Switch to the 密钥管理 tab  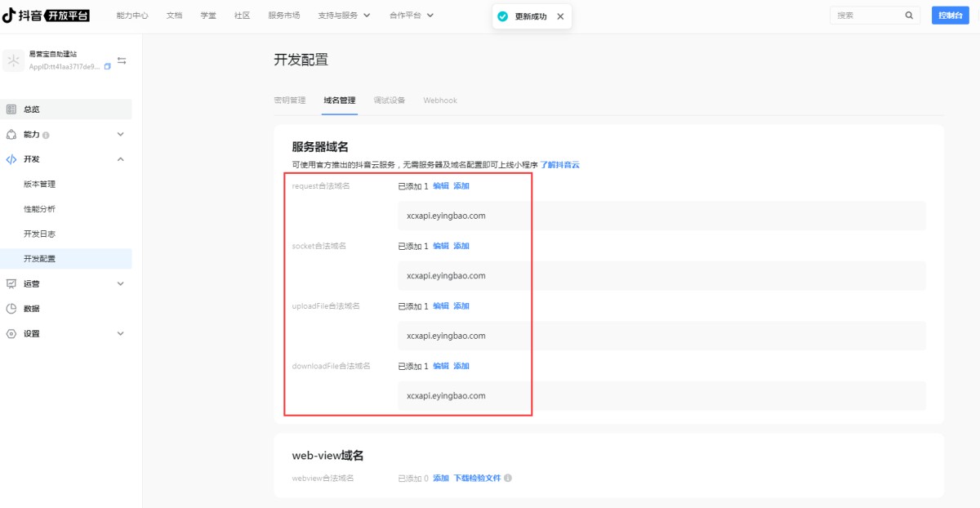click(x=290, y=100)
